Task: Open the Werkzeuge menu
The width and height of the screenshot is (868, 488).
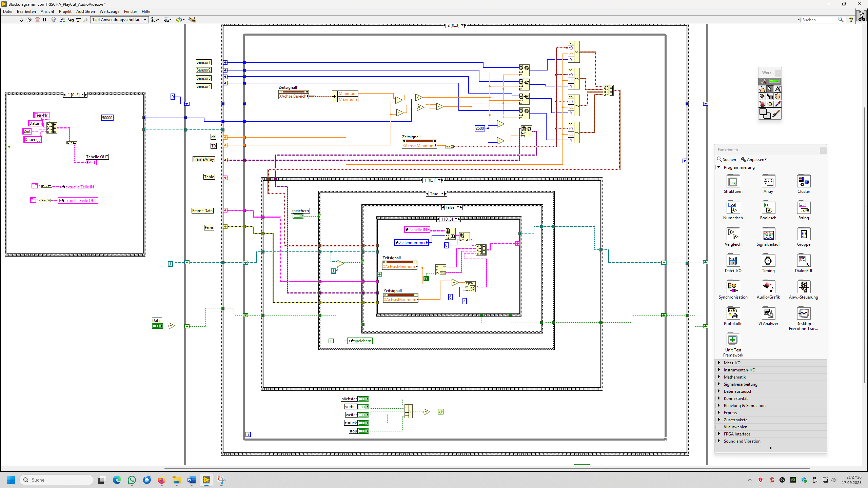Action: click(109, 12)
